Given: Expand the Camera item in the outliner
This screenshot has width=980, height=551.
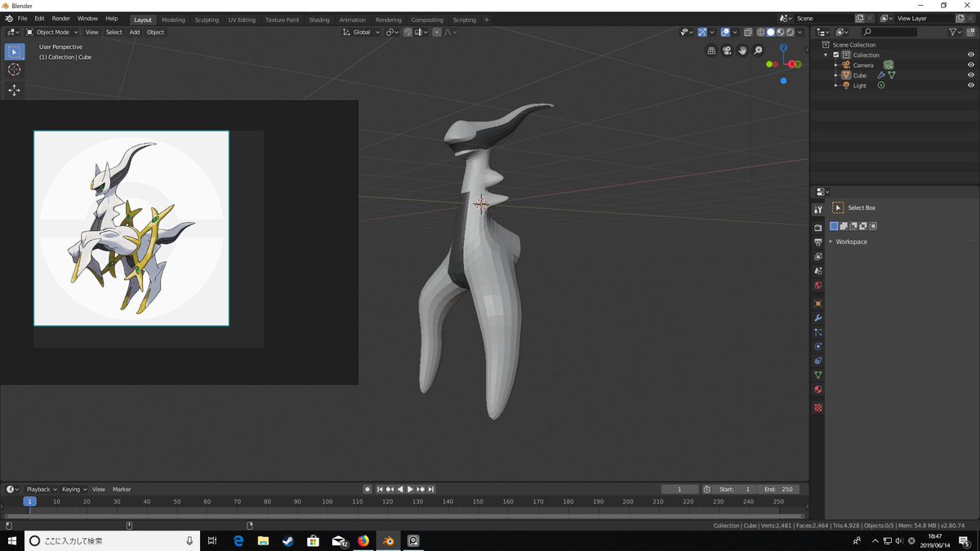Looking at the screenshot, I should [835, 65].
